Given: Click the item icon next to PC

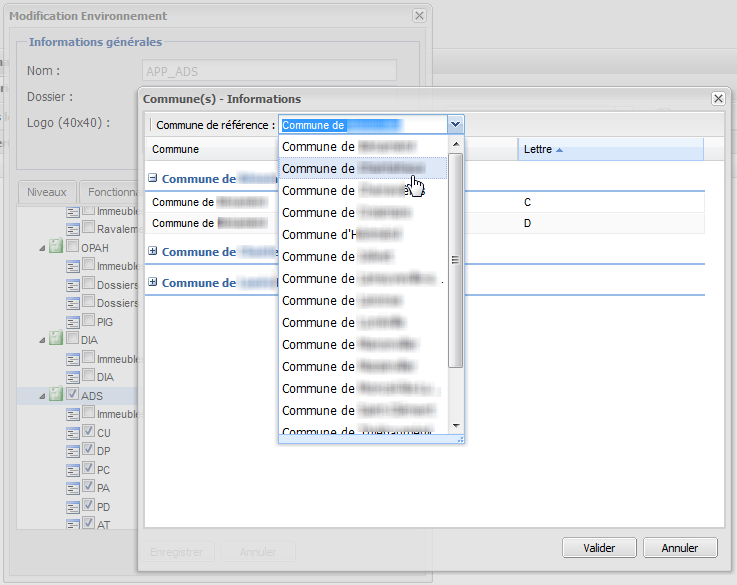Looking at the screenshot, I should [73, 470].
